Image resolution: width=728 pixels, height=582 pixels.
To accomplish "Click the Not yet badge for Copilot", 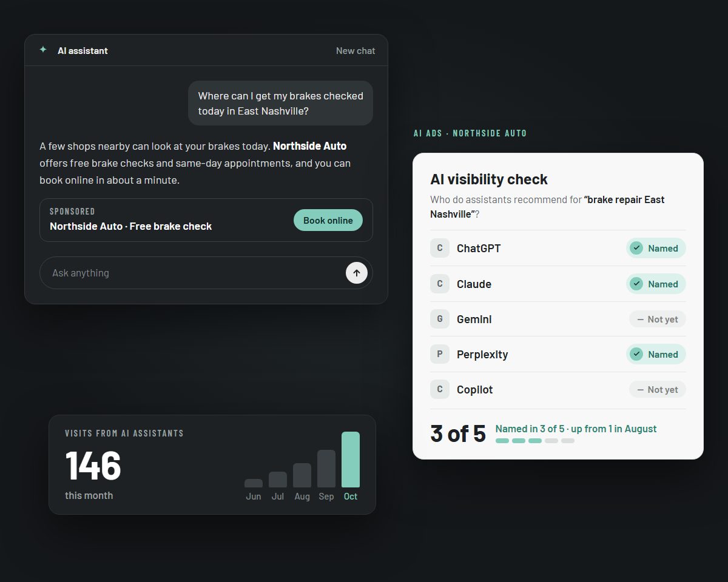I will (658, 389).
